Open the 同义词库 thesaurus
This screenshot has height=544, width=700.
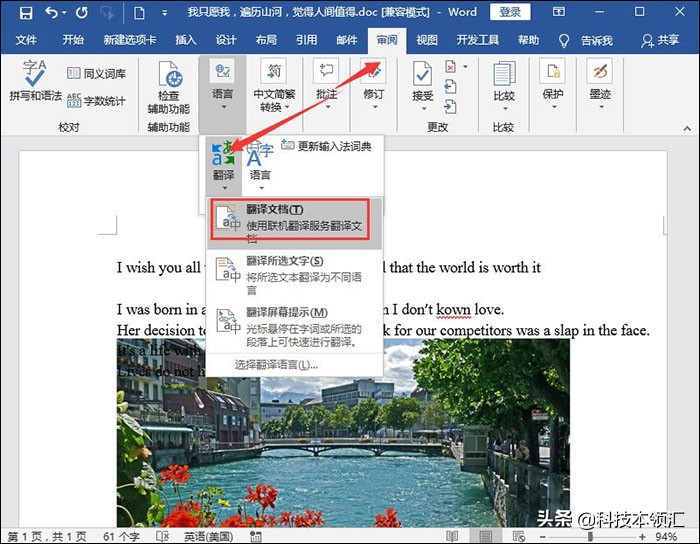[96, 73]
